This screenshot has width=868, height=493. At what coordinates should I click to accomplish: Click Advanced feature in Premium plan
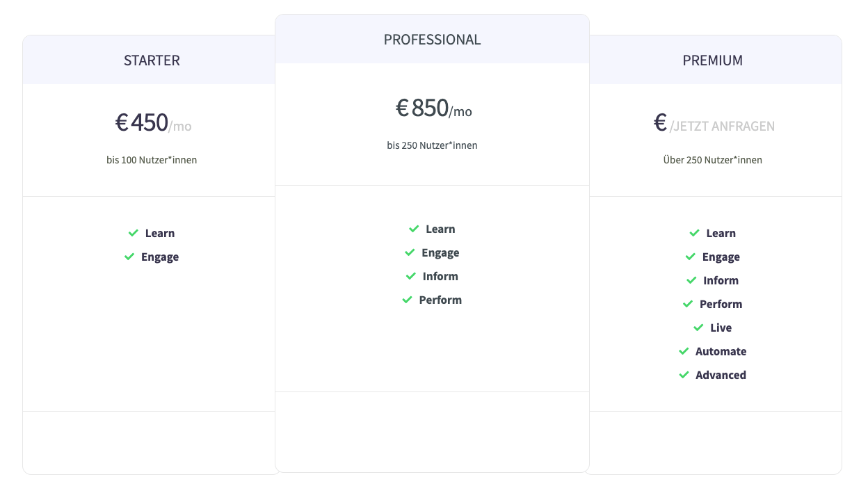pyautogui.click(x=721, y=375)
